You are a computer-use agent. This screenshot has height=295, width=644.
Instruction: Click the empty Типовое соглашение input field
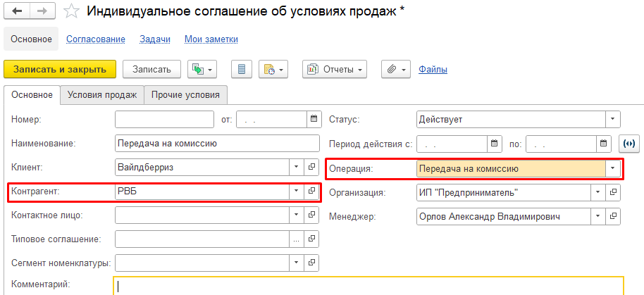202,239
